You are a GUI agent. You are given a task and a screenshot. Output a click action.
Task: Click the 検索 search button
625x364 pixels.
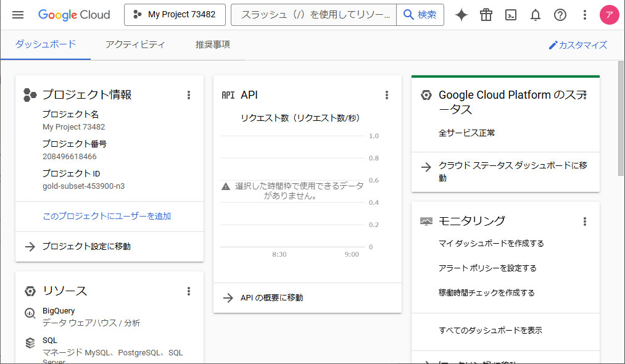pos(420,15)
